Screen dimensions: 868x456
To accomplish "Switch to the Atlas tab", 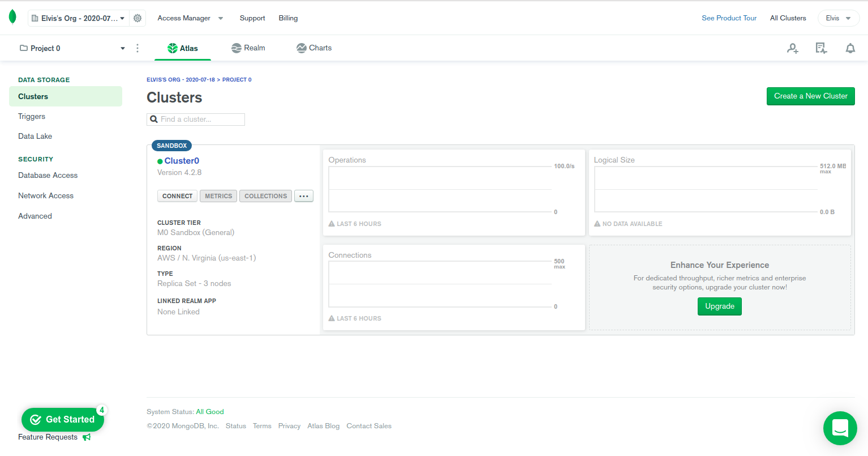I will (x=183, y=48).
